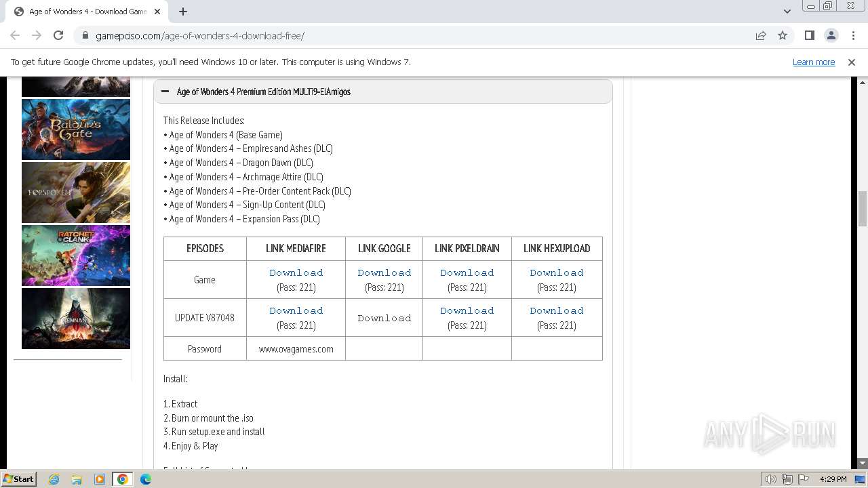This screenshot has height=488, width=868.
Task: Open Chrome profile avatar menu
Action: coord(831,35)
